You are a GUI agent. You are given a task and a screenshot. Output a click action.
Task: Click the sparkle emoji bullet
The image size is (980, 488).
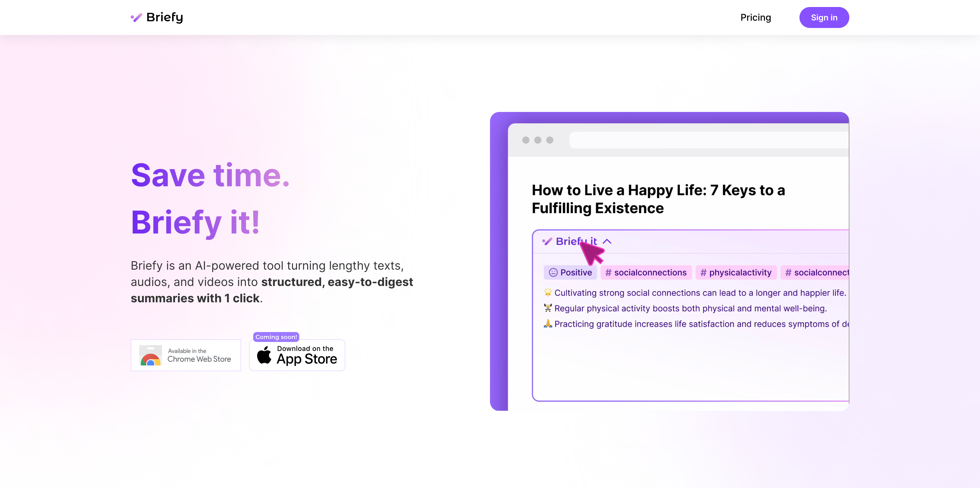click(547, 292)
